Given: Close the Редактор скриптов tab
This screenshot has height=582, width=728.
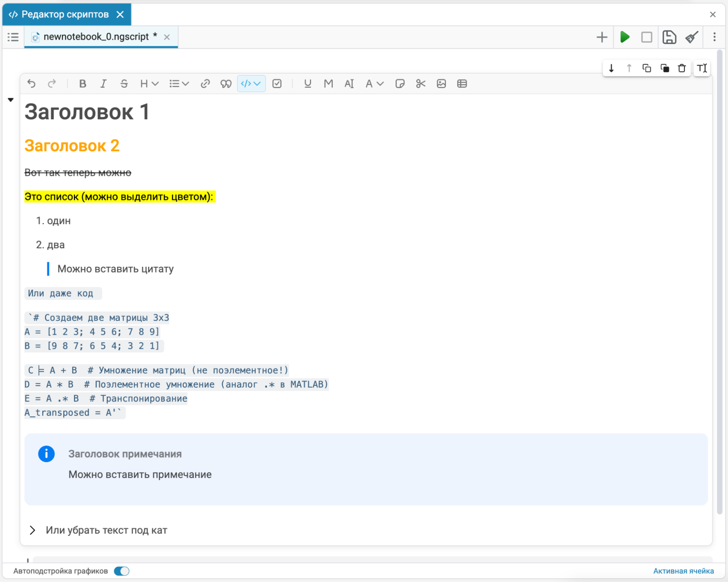Looking at the screenshot, I should point(120,15).
